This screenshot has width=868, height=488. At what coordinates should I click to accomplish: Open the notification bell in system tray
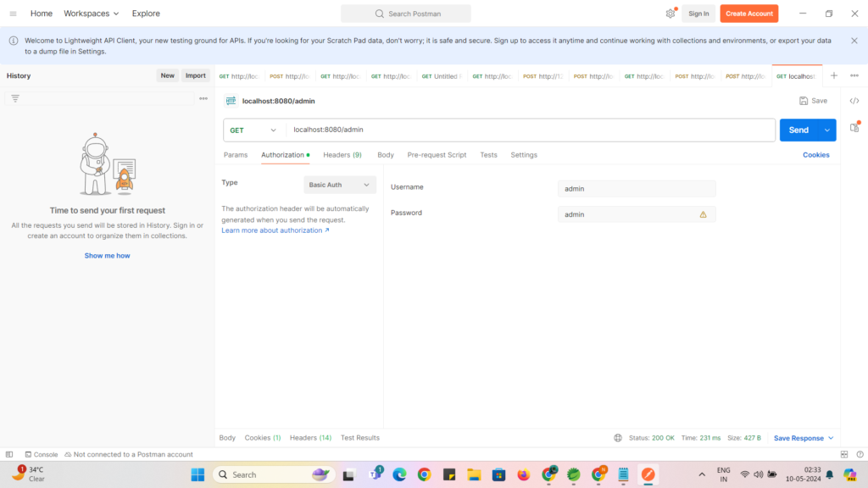click(829, 474)
